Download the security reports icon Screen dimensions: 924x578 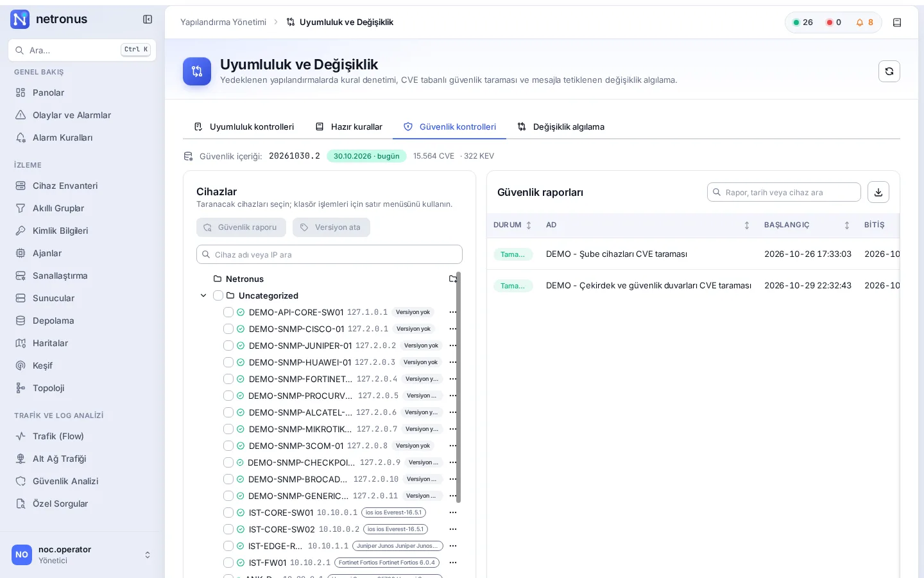pyautogui.click(x=878, y=192)
